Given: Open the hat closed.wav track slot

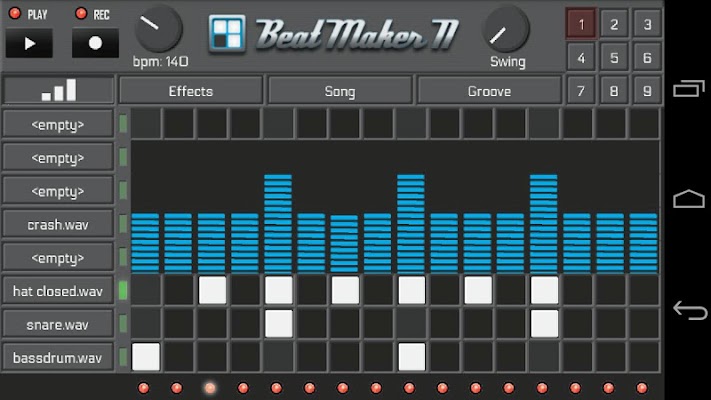Looking at the screenshot, I should click(58, 291).
